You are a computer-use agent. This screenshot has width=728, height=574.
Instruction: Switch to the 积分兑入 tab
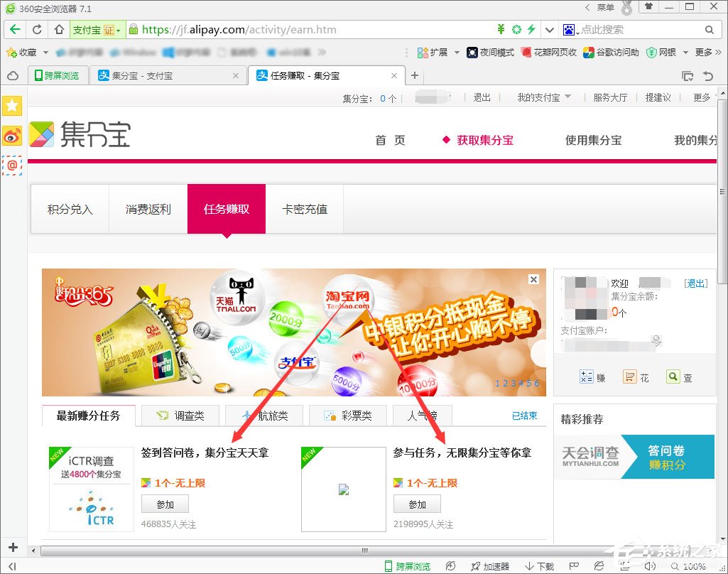pos(69,209)
